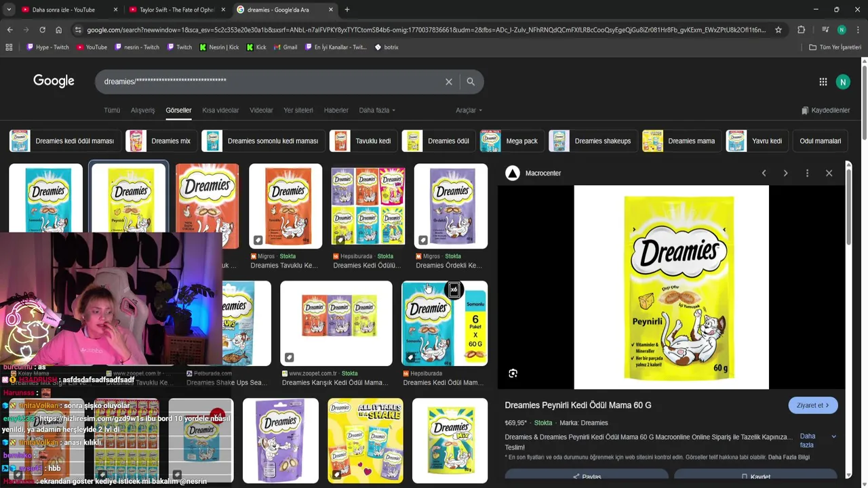Select the All It Takes Is A Shake thumbnail
The height and width of the screenshot is (488, 868).
coord(365,441)
